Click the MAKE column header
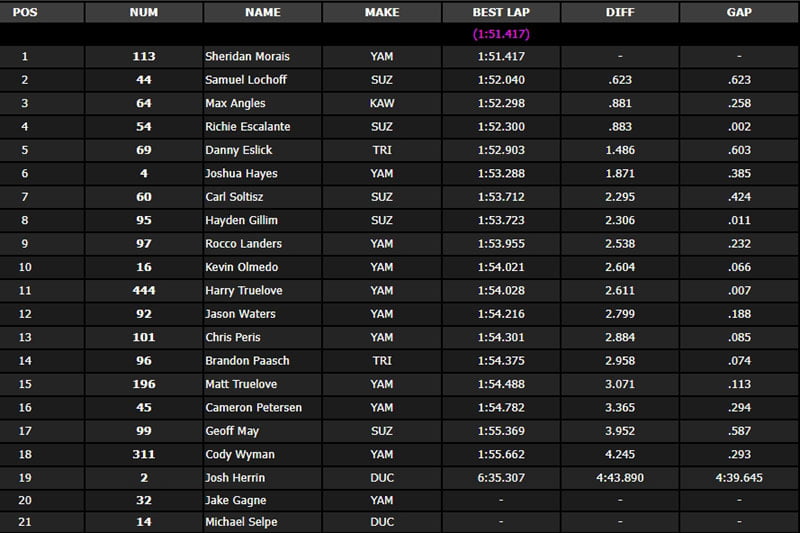 pyautogui.click(x=381, y=12)
